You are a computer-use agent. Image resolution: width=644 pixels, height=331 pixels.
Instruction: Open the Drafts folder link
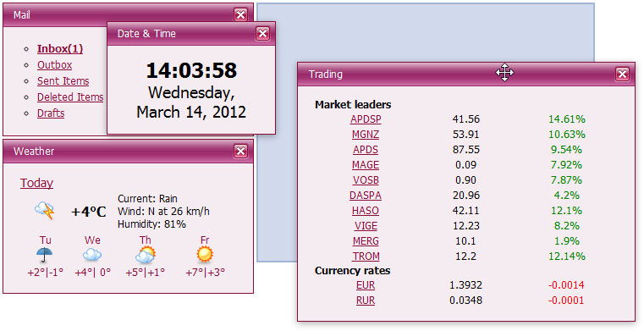point(51,113)
